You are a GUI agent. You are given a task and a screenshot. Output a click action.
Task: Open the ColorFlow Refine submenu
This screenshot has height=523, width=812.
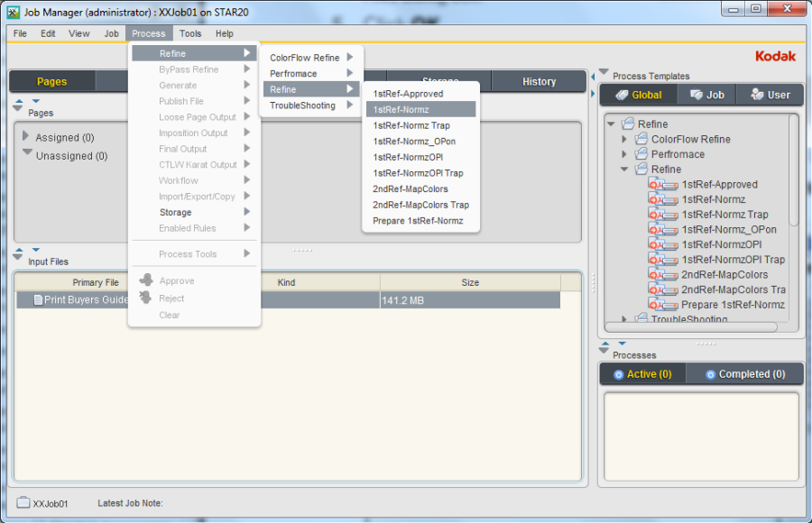click(311, 58)
